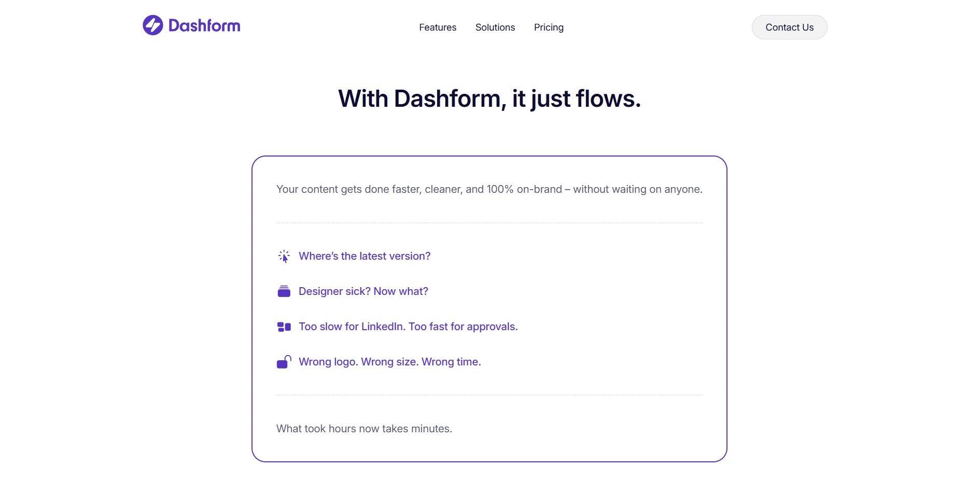Click the Dashform wordmark text
This screenshot has height=495, width=980.
click(x=204, y=26)
